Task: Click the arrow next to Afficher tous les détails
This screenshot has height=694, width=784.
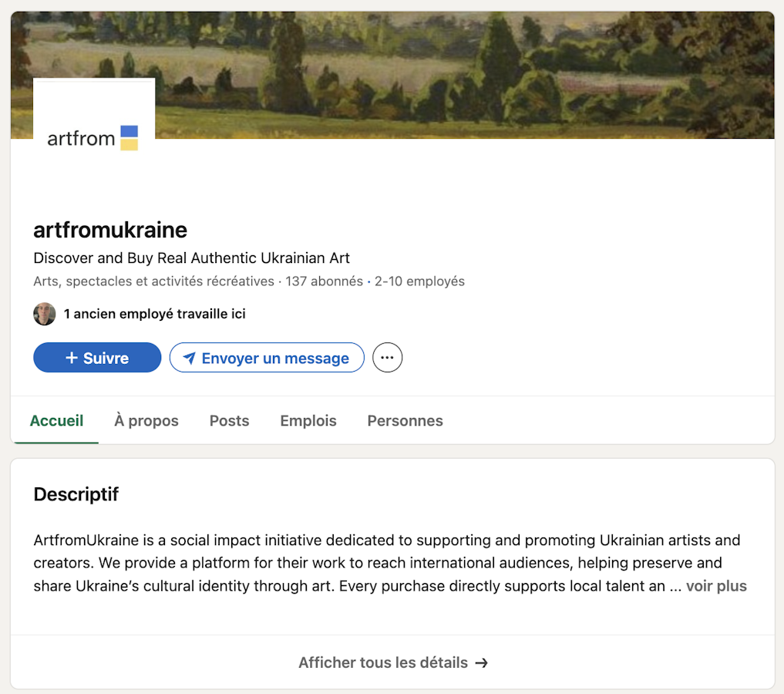Action: (482, 663)
